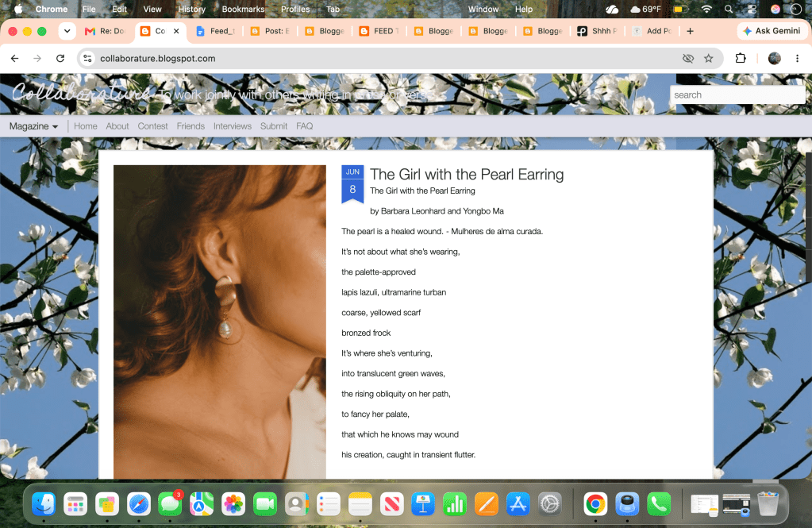Click the tracking protection eye icon
812x528 pixels.
(x=687, y=59)
